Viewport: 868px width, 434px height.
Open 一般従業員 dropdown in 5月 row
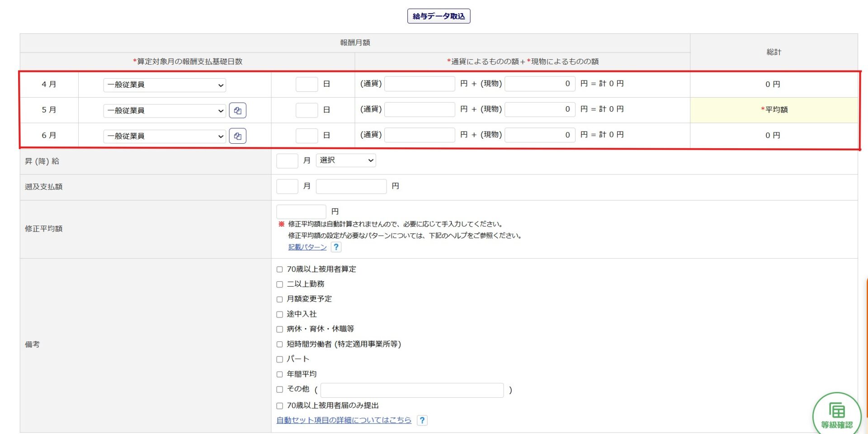(x=165, y=111)
